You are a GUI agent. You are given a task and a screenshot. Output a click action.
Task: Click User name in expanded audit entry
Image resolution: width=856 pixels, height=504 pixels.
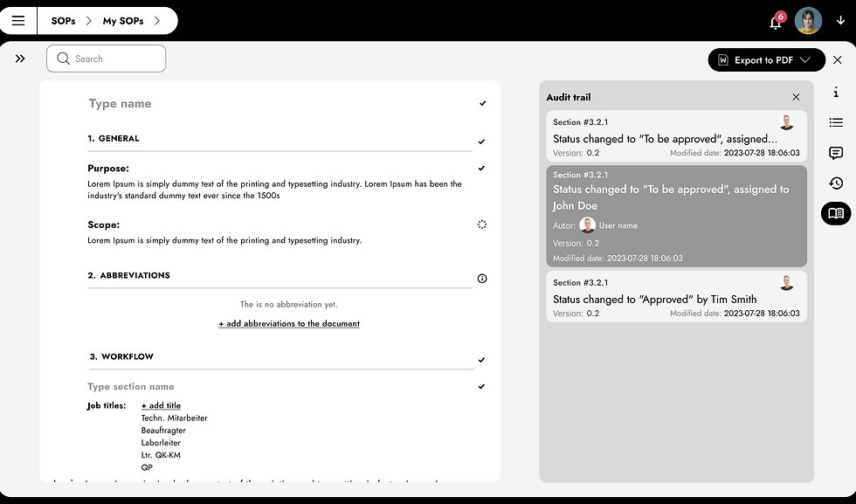618,225
